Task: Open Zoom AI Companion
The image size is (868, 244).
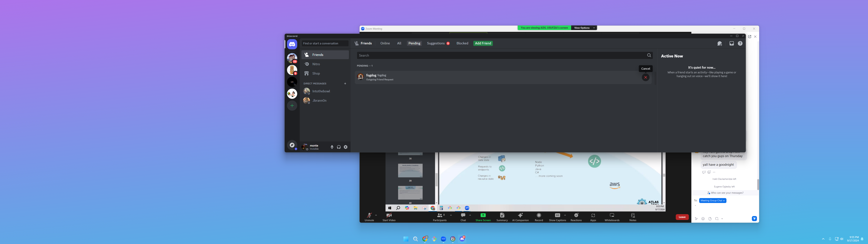Action: point(520,217)
